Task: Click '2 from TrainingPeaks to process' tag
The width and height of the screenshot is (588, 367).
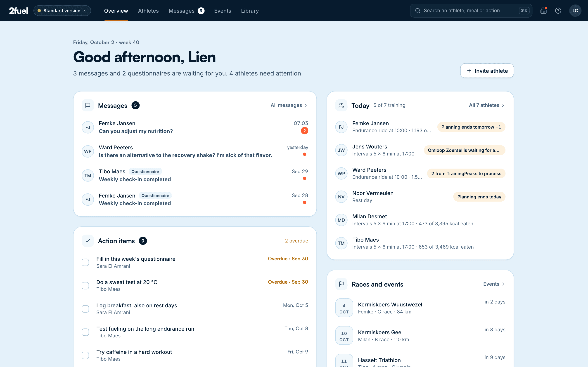Action: (x=466, y=174)
